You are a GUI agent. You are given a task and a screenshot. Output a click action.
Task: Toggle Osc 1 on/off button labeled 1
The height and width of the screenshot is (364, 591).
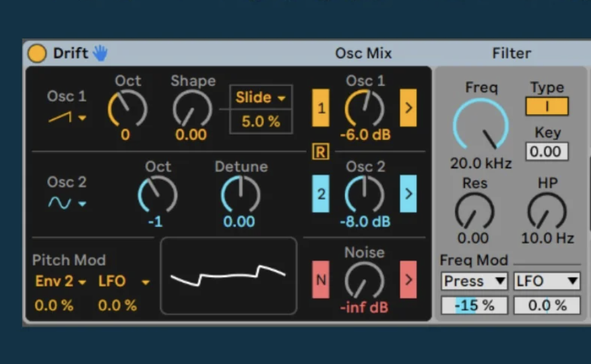321,107
